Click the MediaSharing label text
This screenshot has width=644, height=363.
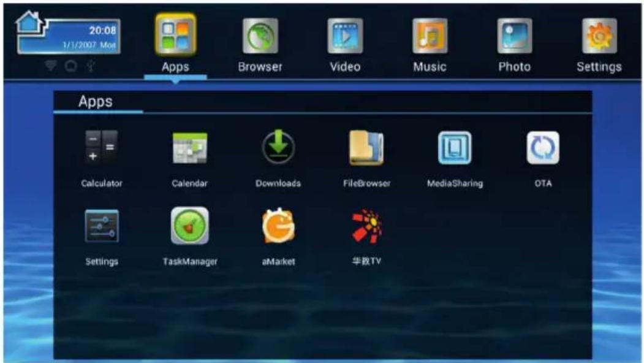click(x=455, y=183)
